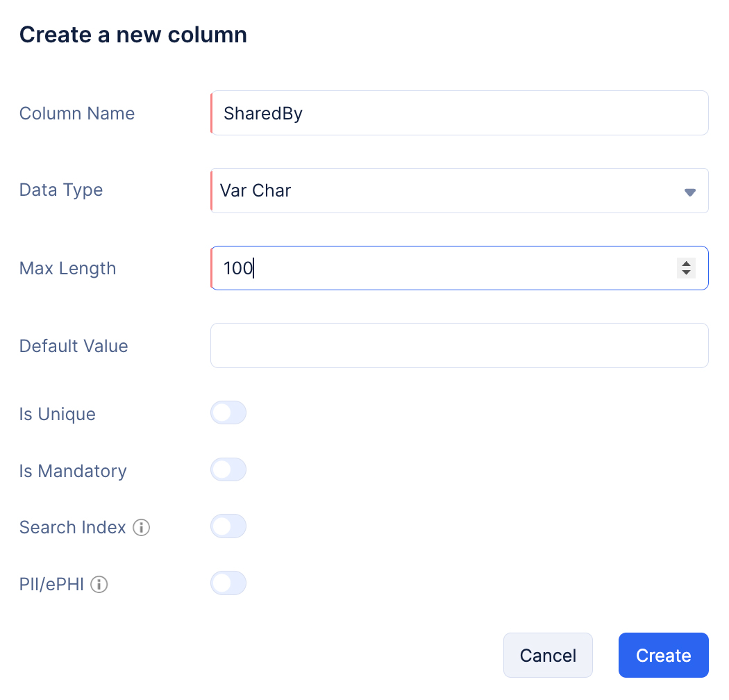Click the Max Length label text
The width and height of the screenshot is (729, 700).
tap(67, 268)
